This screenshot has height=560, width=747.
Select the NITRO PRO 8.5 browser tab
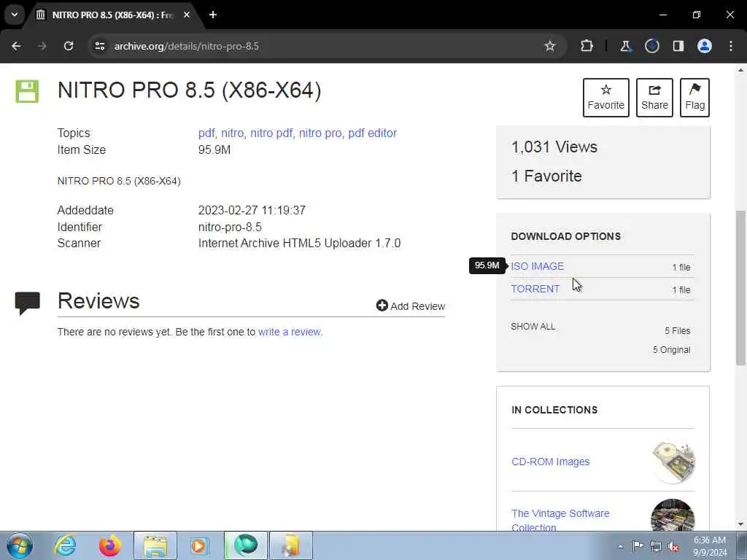113,15
